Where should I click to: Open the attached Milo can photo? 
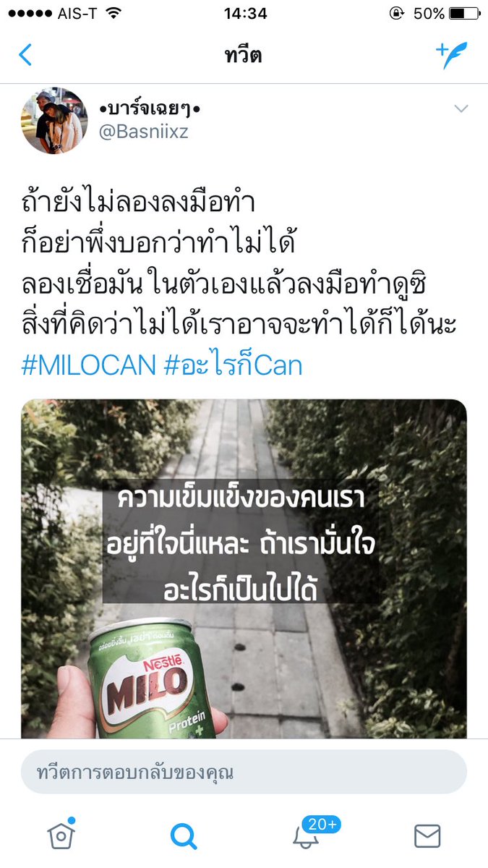pos(244,569)
